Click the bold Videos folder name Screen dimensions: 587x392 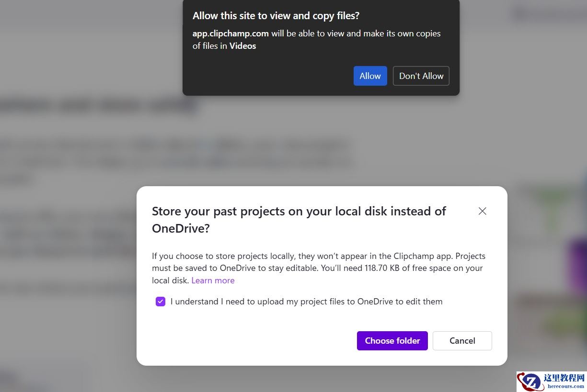coord(242,46)
